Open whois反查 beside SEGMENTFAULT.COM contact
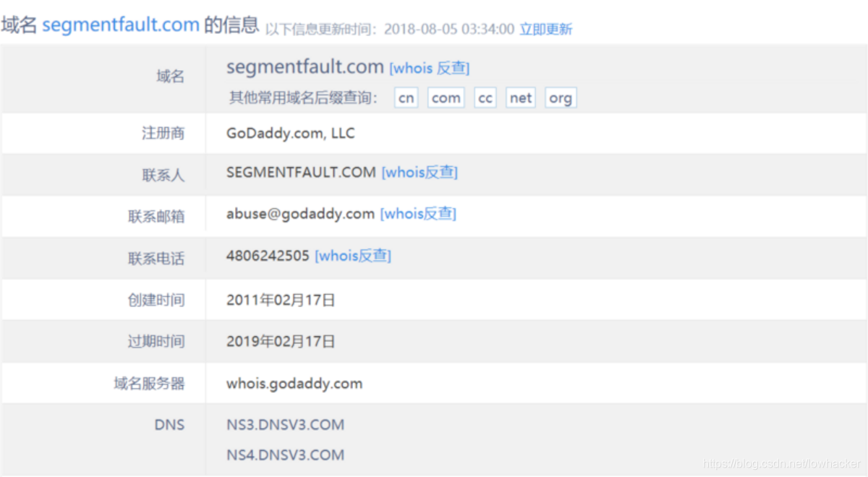The image size is (868, 477). click(420, 173)
